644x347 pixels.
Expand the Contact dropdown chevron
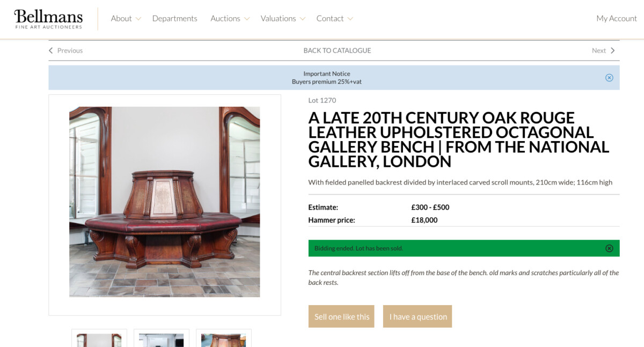click(x=350, y=19)
